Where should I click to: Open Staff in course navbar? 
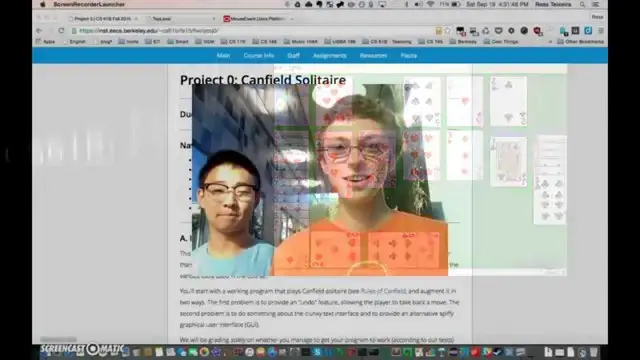coord(293,56)
